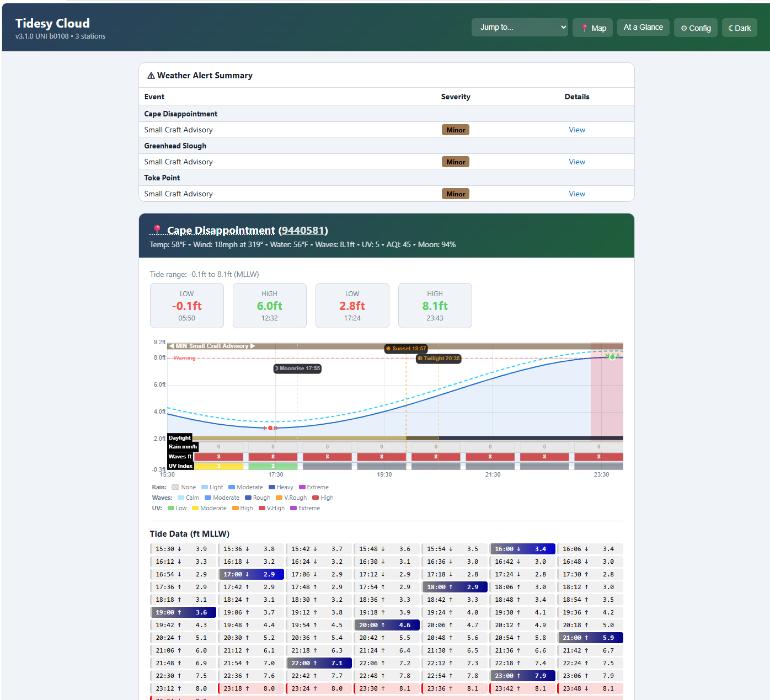The width and height of the screenshot is (770, 700).
Task: Click the Minor severity badge for Toke Point
Action: click(456, 194)
